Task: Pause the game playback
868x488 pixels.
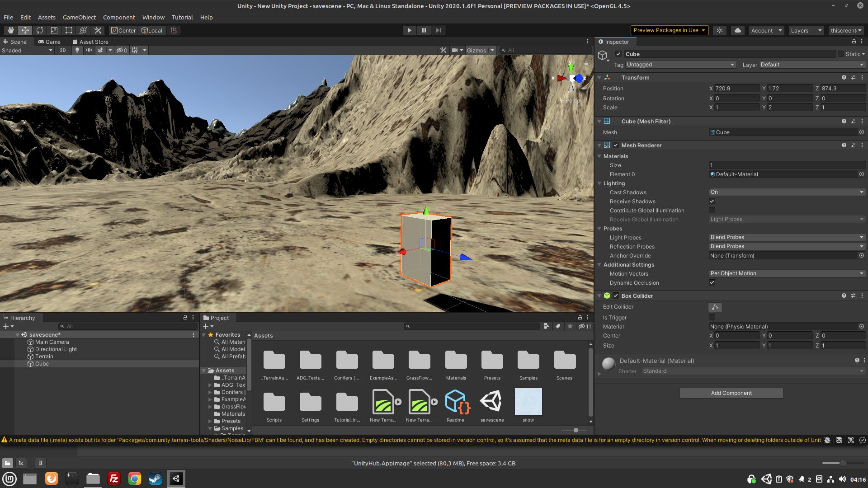Action: [424, 30]
